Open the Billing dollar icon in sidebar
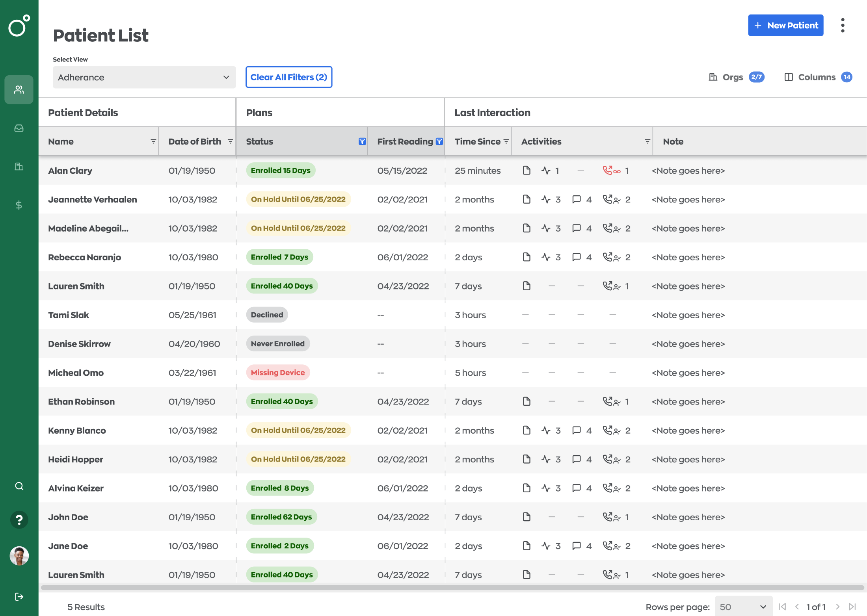 coord(19,205)
